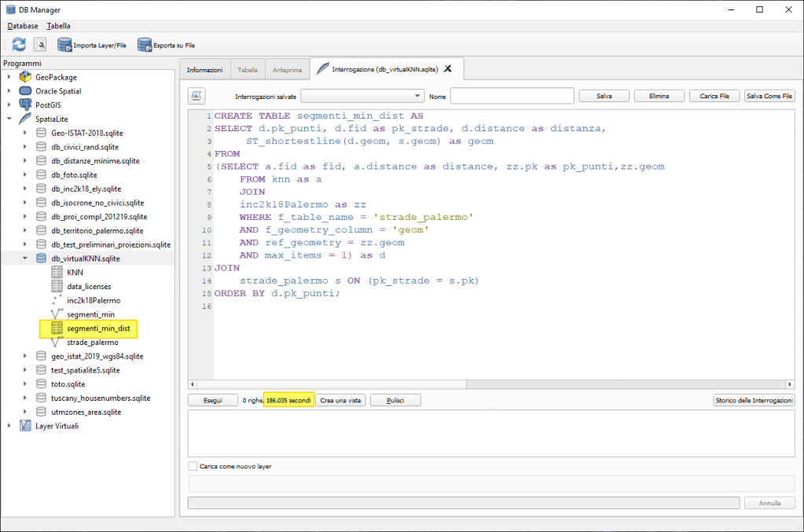Click the Refresh database icon
The height and width of the screenshot is (532, 804).
coord(18,45)
